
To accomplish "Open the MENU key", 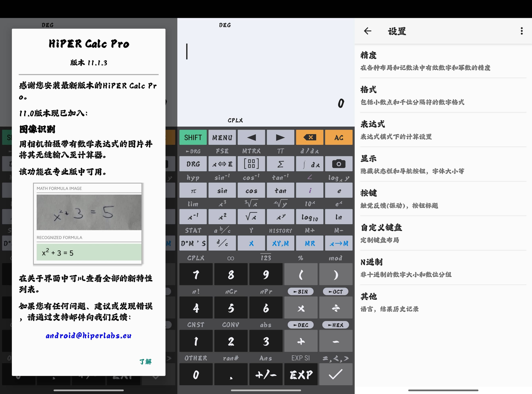I will click(x=222, y=137).
